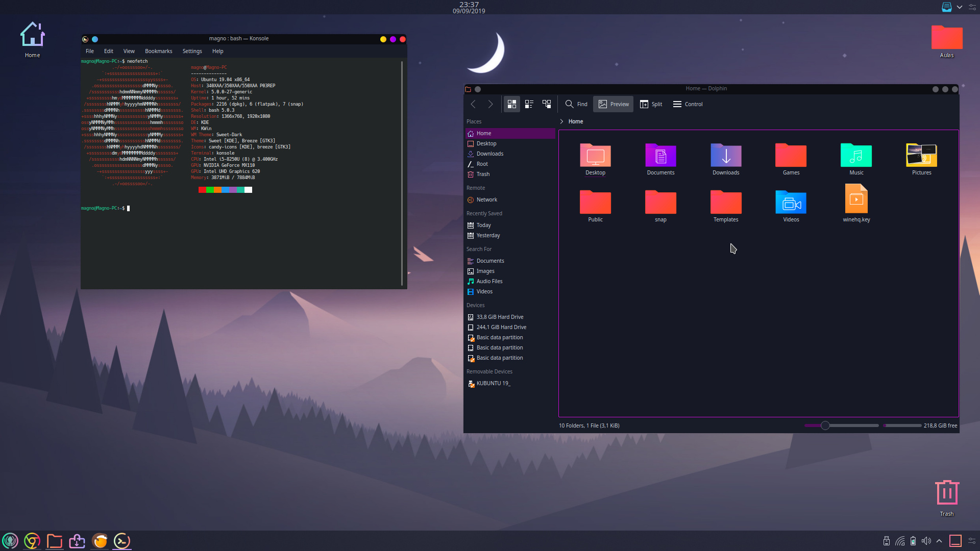The height and width of the screenshot is (551, 980).
Task: Switch Dolphin to Compact view mode
Action: [529, 104]
